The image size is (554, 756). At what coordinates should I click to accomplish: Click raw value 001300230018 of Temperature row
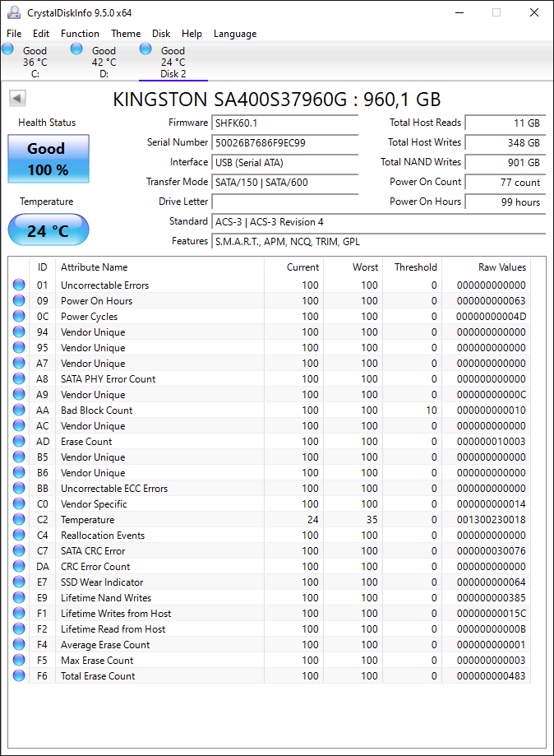click(491, 519)
